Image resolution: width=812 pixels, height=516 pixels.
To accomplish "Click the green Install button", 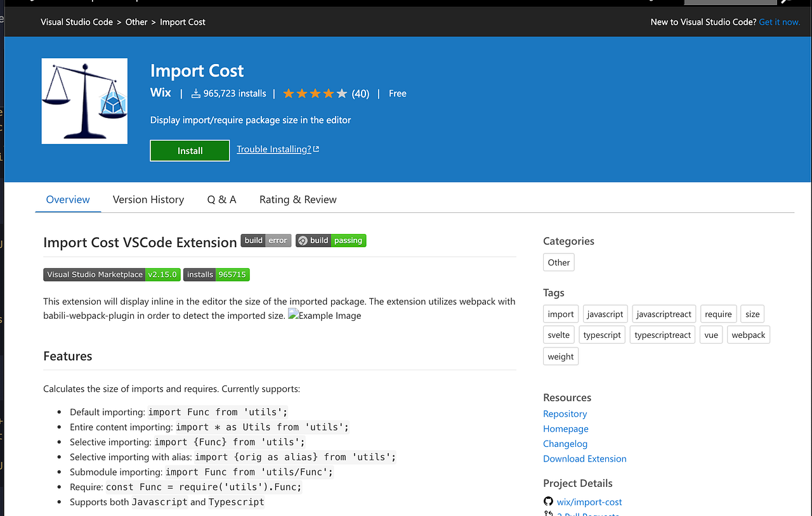I will pyautogui.click(x=190, y=151).
